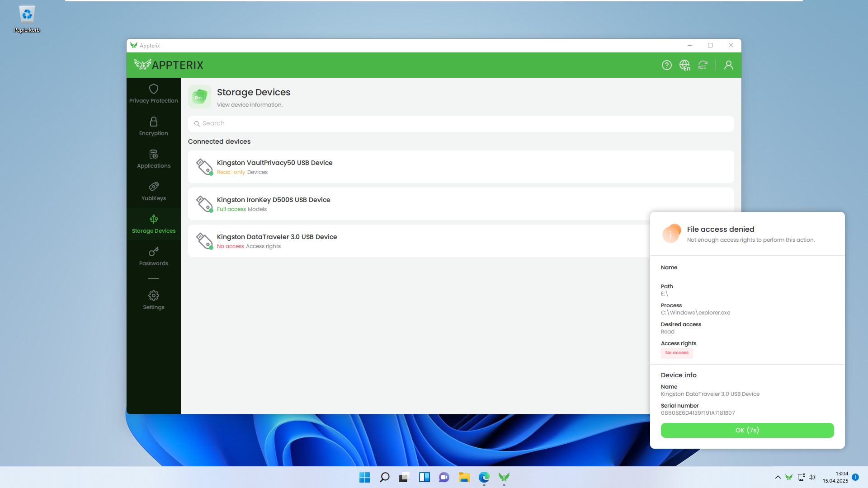Click OK button on access denied popup

coord(747,430)
